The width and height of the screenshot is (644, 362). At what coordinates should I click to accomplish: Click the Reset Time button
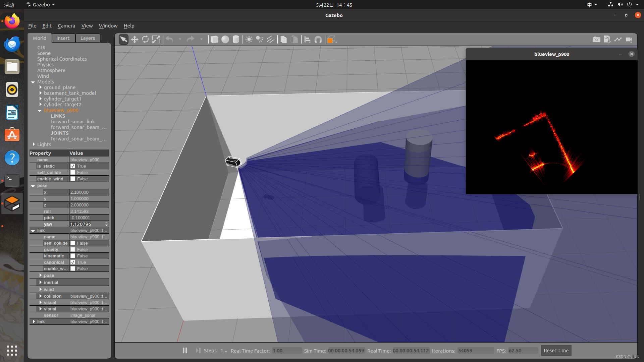click(x=556, y=351)
